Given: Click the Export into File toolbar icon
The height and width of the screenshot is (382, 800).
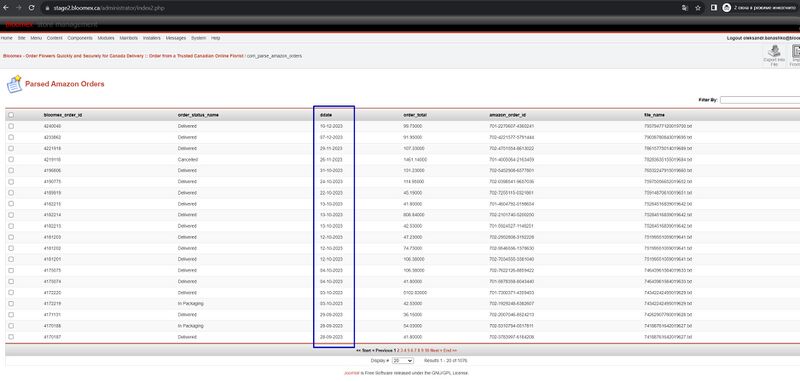Looking at the screenshot, I should coord(774,55).
